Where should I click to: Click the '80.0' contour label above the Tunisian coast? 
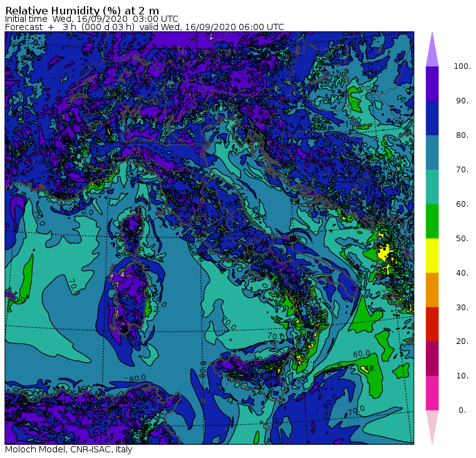(x=138, y=378)
